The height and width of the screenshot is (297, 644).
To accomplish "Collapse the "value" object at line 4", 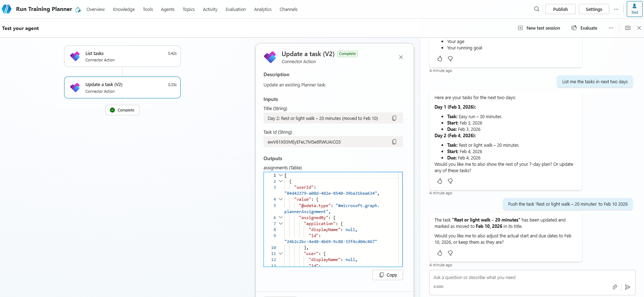I will pyautogui.click(x=281, y=199).
